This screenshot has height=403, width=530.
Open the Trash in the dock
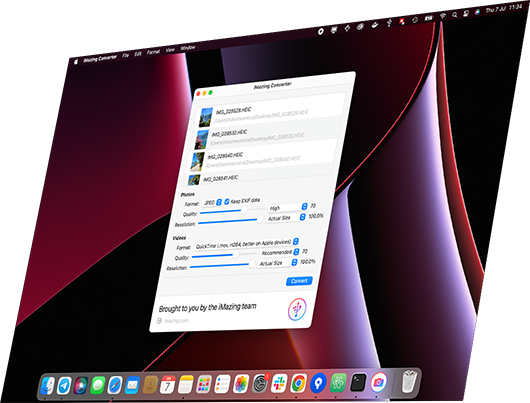(409, 381)
